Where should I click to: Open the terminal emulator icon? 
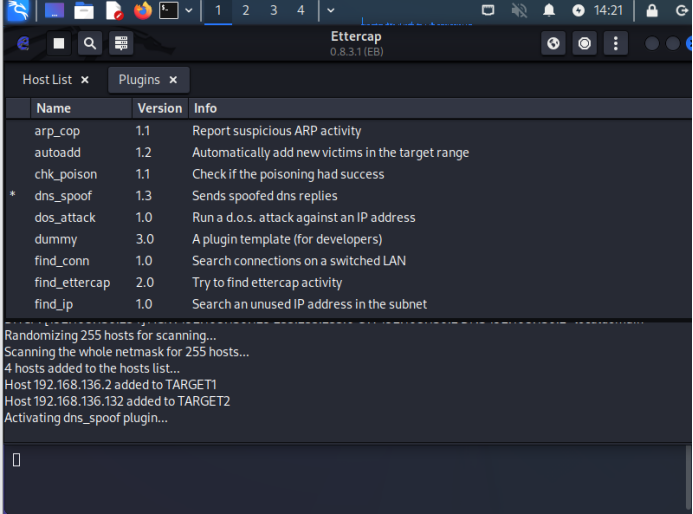169,11
